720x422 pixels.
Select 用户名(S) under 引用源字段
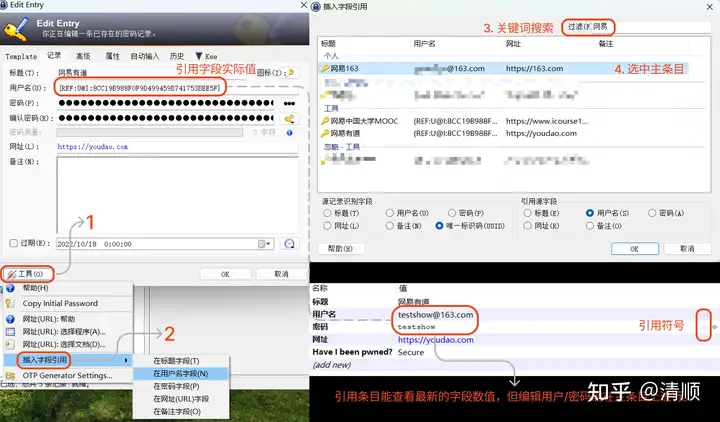[590, 213]
